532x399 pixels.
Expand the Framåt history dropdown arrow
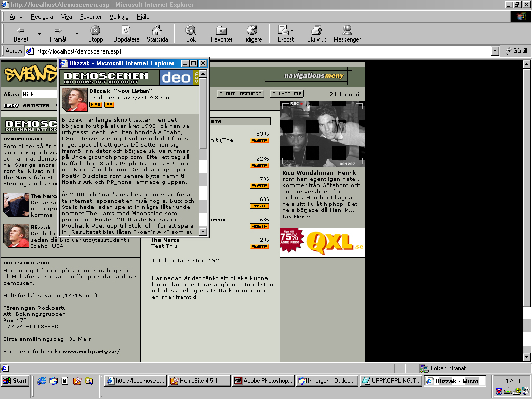coord(77,34)
